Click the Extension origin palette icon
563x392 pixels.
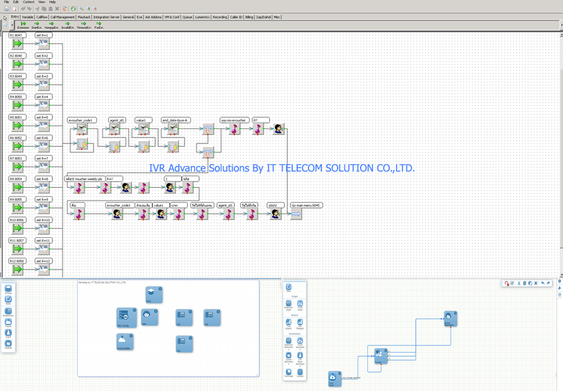[289, 305]
